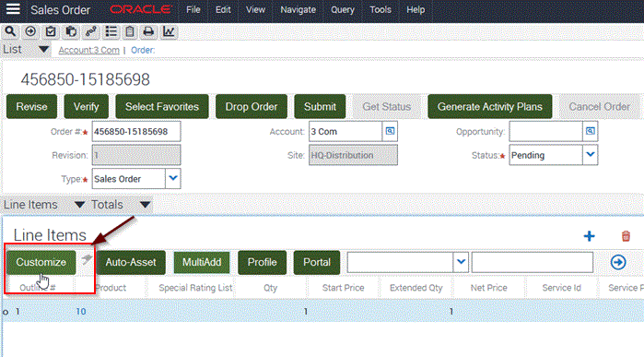Click the Special Rating List column header
The image size is (644, 357).
[x=195, y=288]
